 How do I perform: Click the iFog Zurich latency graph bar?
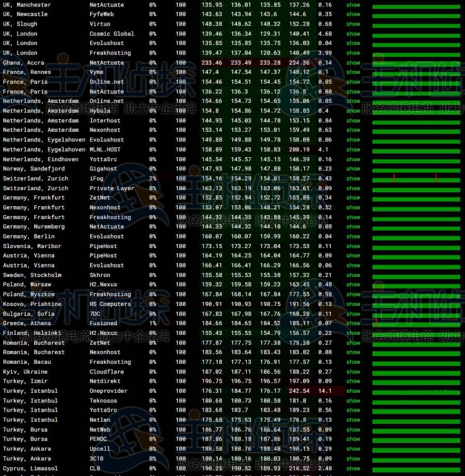pos(416,180)
